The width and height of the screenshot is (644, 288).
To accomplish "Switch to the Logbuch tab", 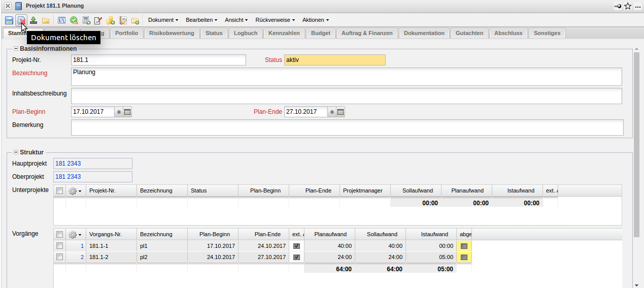I will pyautogui.click(x=246, y=33).
